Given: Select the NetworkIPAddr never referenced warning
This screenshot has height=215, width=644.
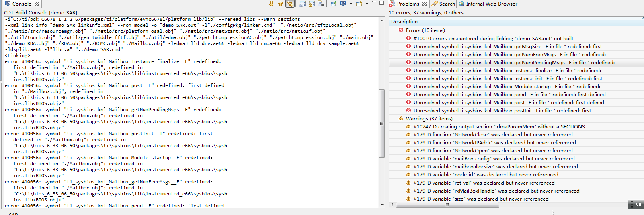Looking at the screenshot, I should click(516, 142).
